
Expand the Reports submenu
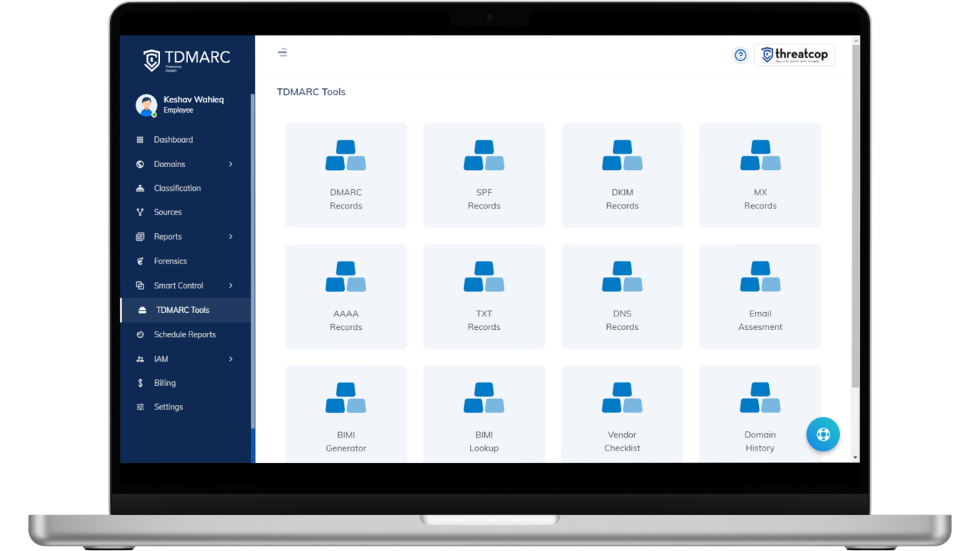click(x=167, y=236)
